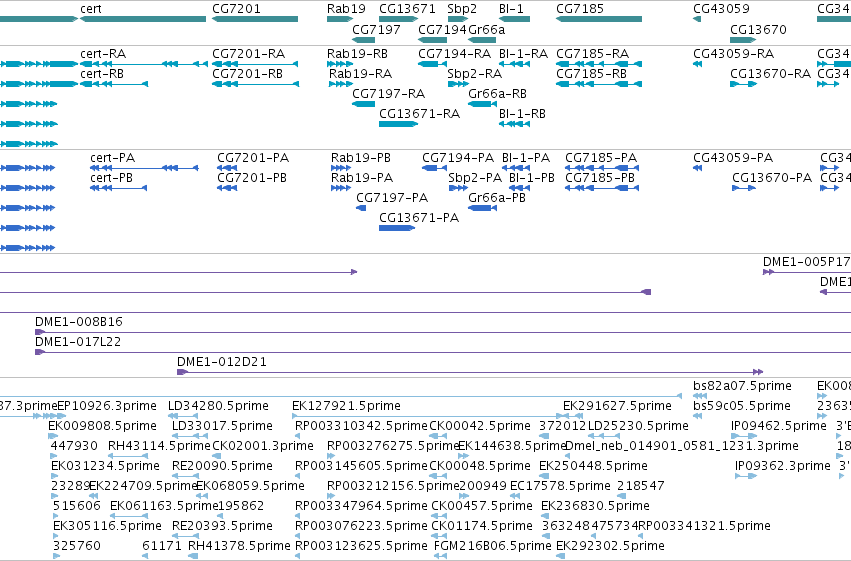Image resolution: width=851 pixels, height=561 pixels.
Task: Click the Gr66a-RB transcript label
Action: (x=497, y=94)
